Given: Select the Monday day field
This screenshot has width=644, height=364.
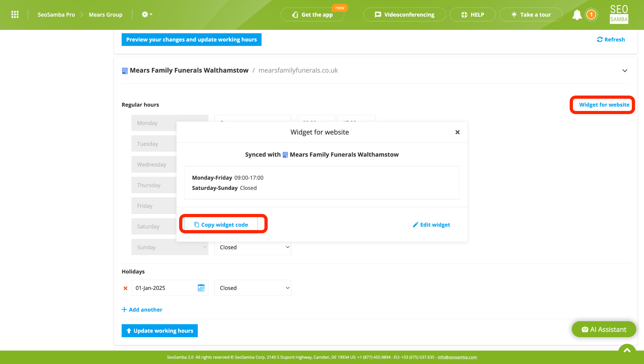Looking at the screenshot, I should 154,123.
